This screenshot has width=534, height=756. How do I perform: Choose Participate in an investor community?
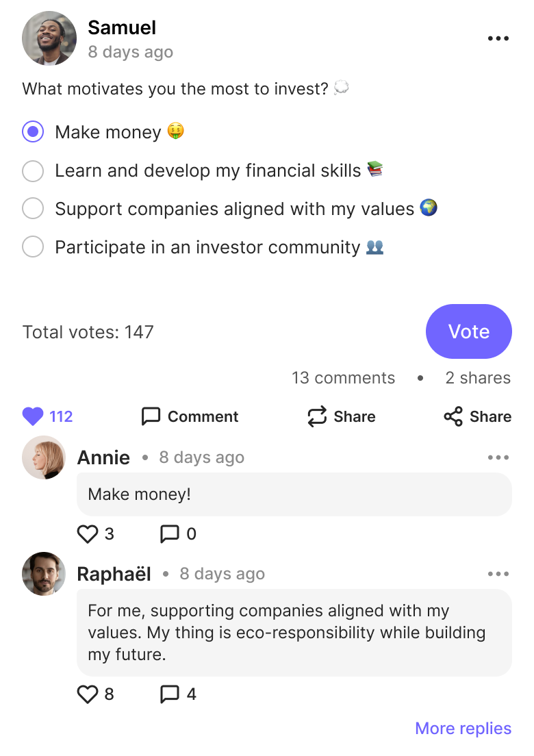[x=33, y=247]
